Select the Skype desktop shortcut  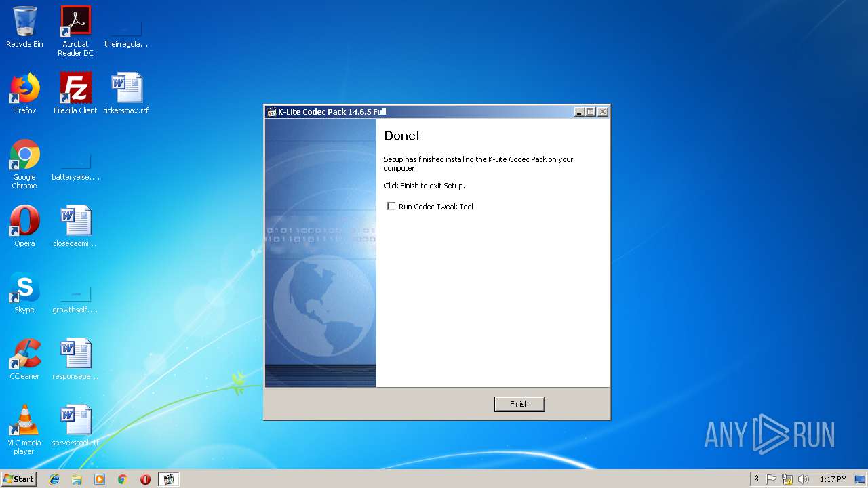[24, 293]
